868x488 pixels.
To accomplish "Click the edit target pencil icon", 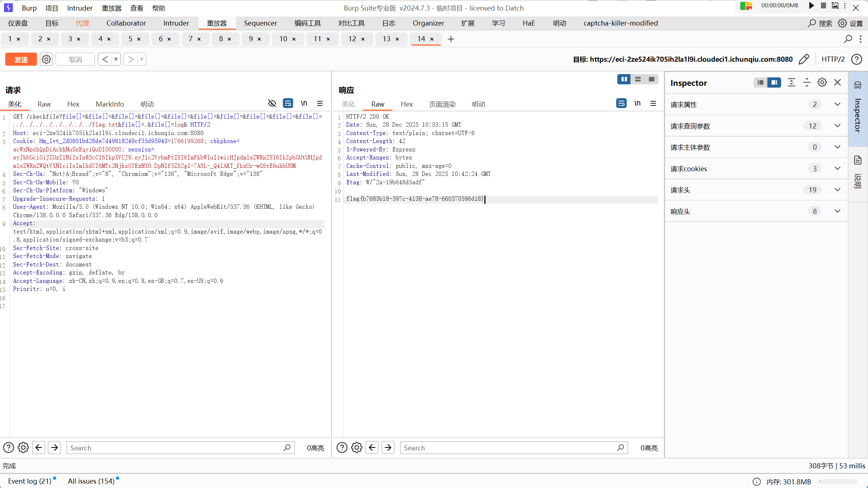I will (x=804, y=59).
